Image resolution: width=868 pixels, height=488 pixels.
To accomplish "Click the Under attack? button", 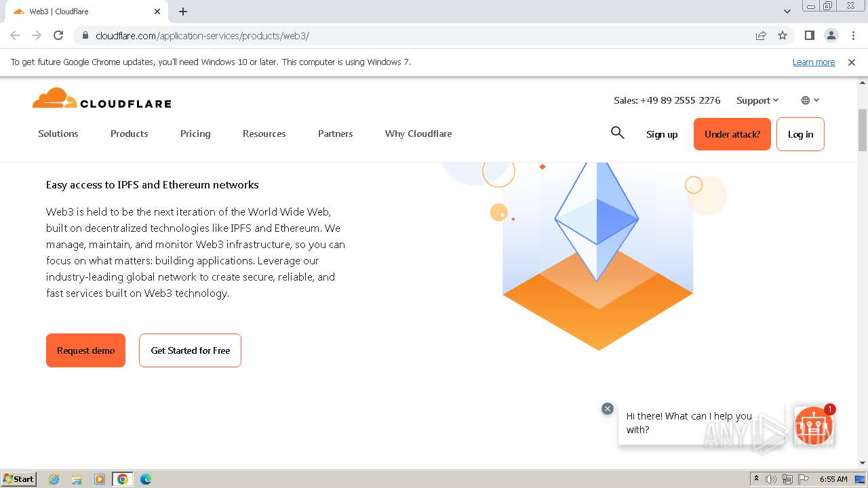I will 732,134.
